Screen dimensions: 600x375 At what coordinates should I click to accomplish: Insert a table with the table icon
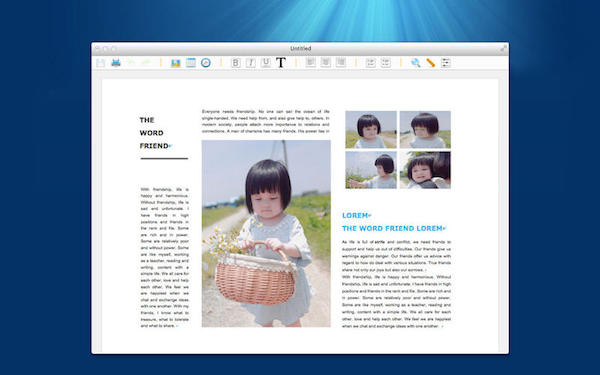[191, 63]
